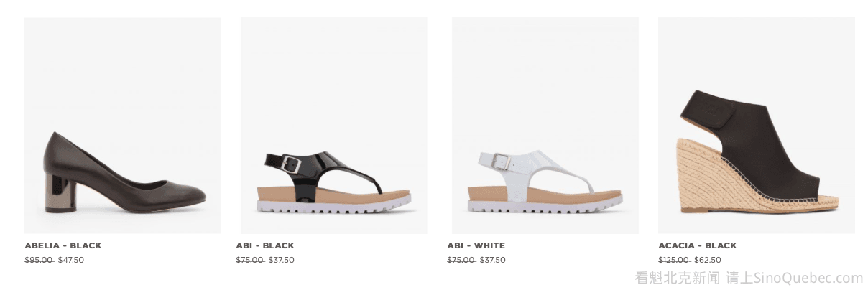Viewport: 868px width, 290px height.
Task: Click the $62.50 sale price
Action: (708, 260)
